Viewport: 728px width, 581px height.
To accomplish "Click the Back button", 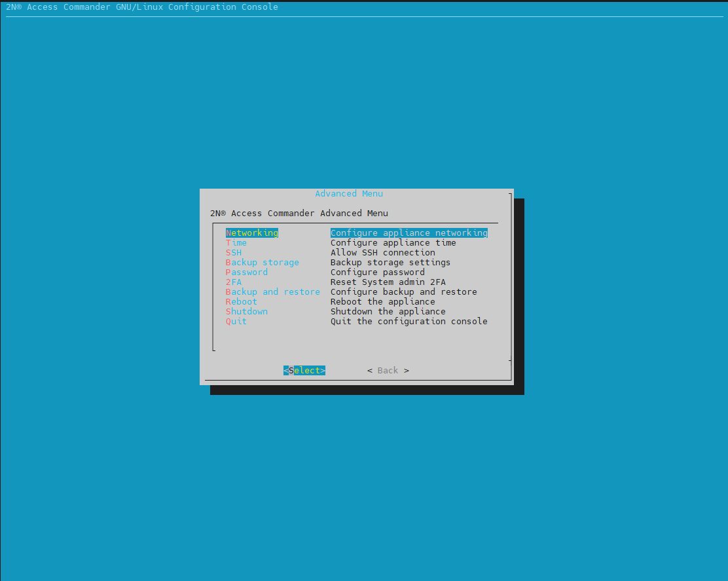I will pos(388,370).
